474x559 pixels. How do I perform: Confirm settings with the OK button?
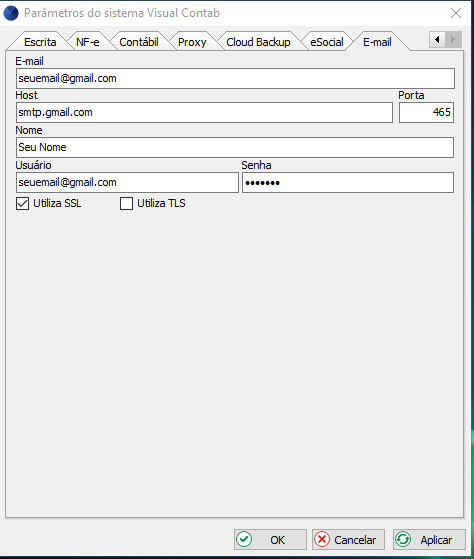pos(270,539)
